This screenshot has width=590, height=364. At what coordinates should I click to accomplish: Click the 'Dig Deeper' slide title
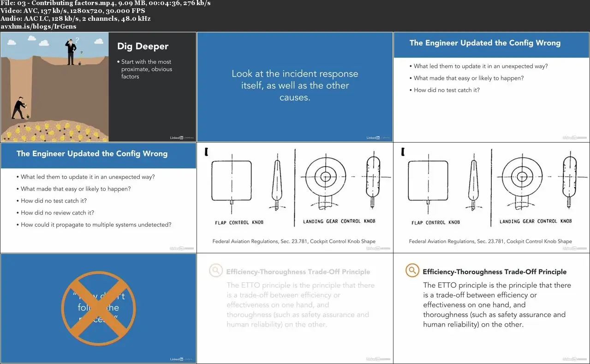[x=143, y=46]
